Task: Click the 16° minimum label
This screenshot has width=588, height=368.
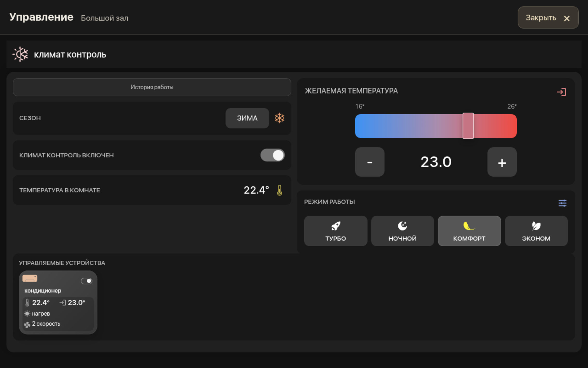Action: pyautogui.click(x=360, y=106)
